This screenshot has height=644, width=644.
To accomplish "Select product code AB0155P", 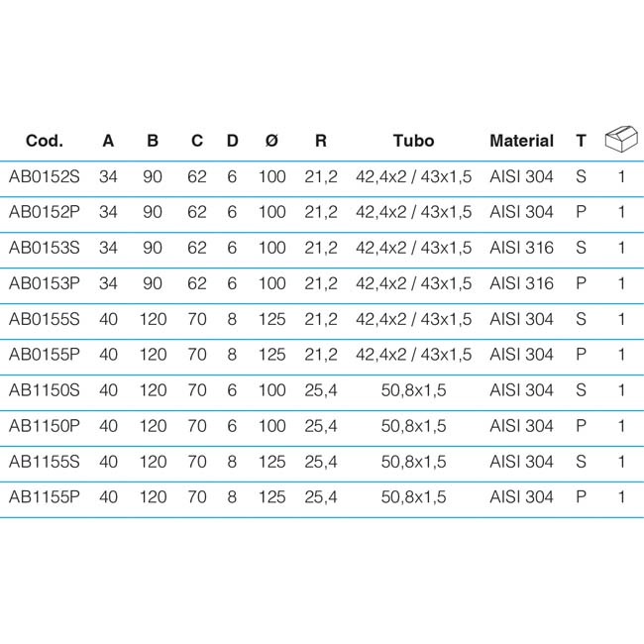I will click(45, 355).
